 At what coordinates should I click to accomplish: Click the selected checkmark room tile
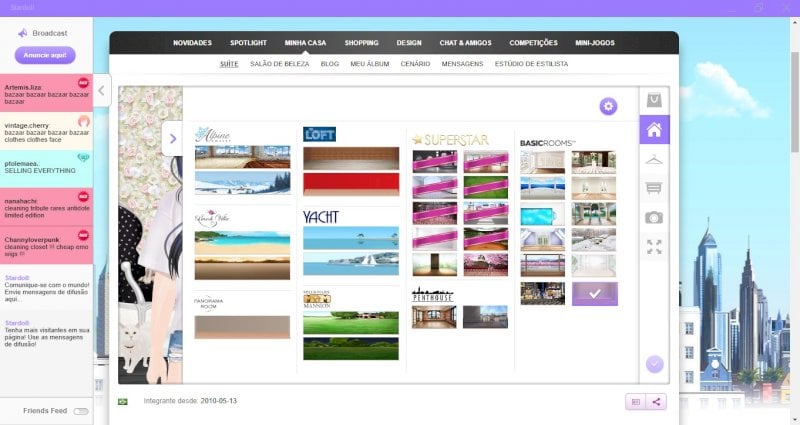594,294
